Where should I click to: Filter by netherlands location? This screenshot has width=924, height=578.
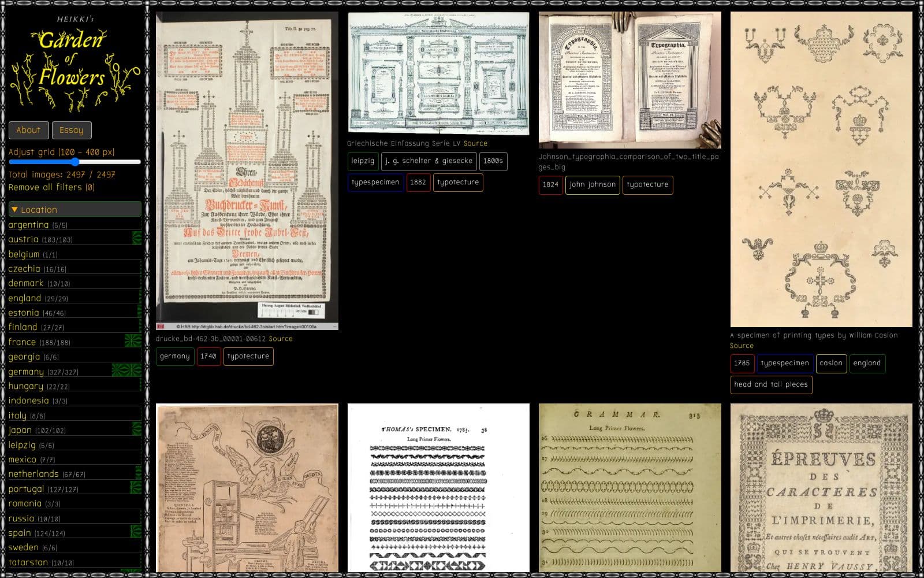pos(75,474)
